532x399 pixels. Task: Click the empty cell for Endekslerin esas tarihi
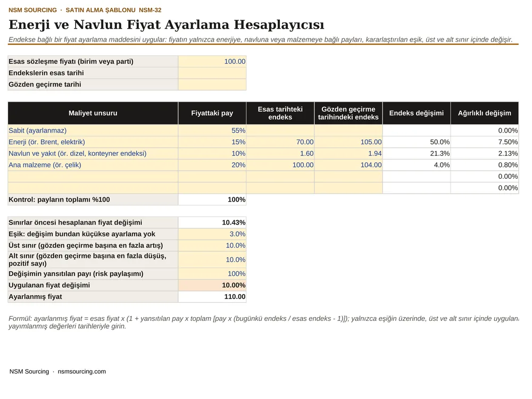212,73
